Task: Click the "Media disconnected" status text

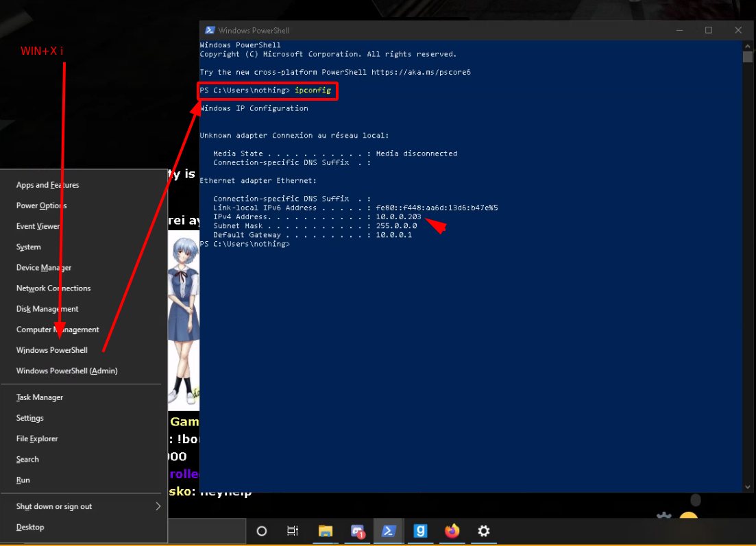Action: tap(417, 153)
